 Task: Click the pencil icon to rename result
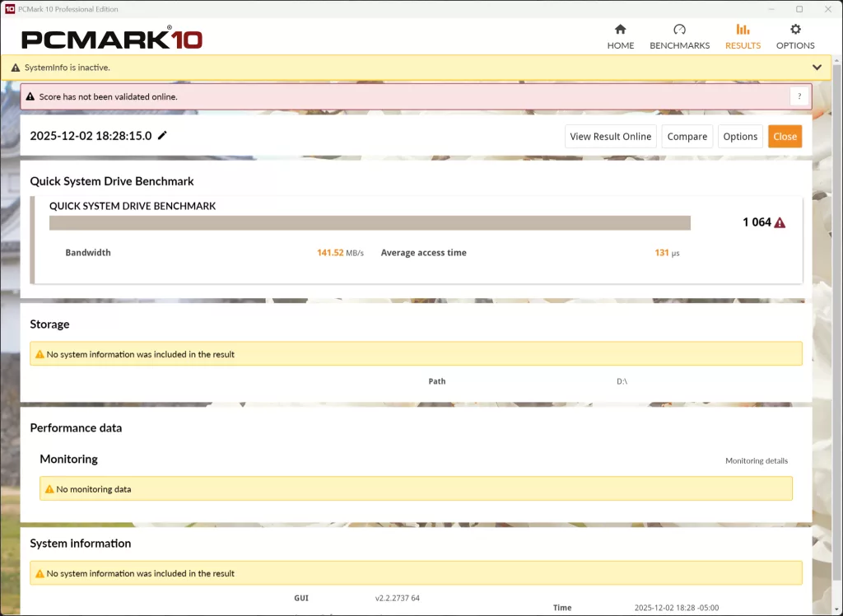(162, 136)
